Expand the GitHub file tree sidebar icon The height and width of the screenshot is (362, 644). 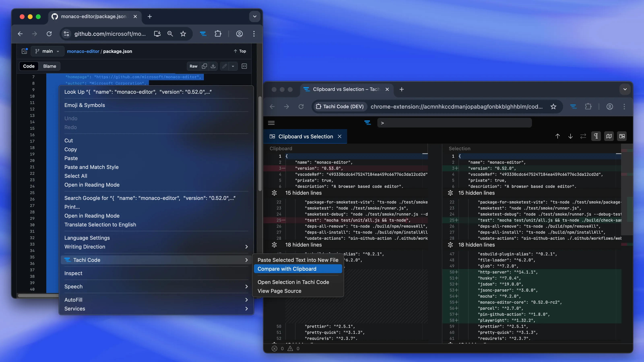[25, 51]
